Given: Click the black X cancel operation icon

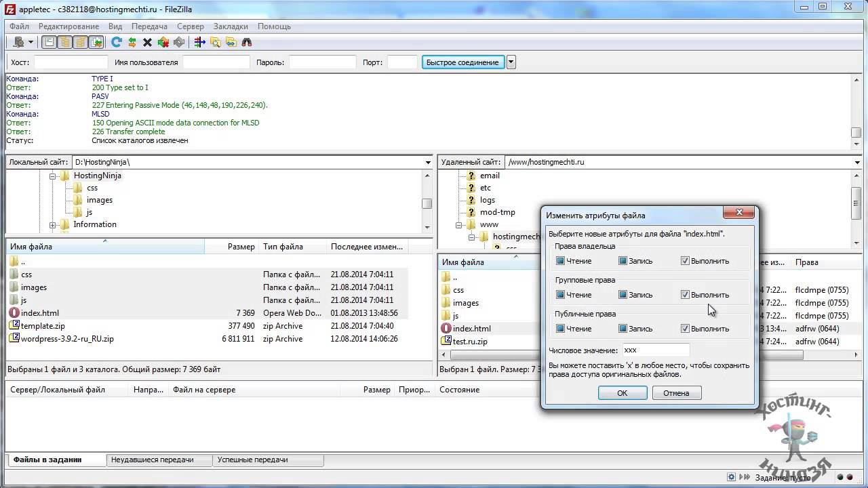Looking at the screenshot, I should pos(147,42).
